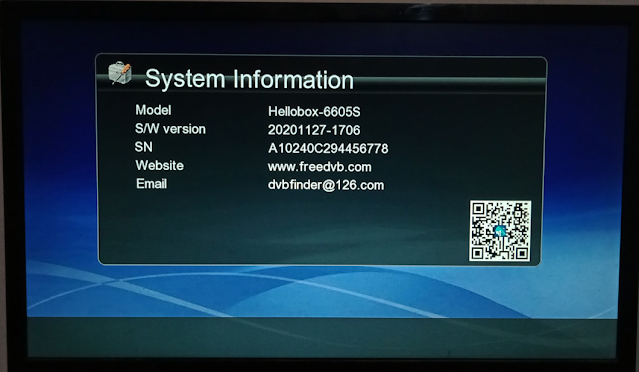
Task: Click the QR code image
Action: pyautogui.click(x=500, y=231)
